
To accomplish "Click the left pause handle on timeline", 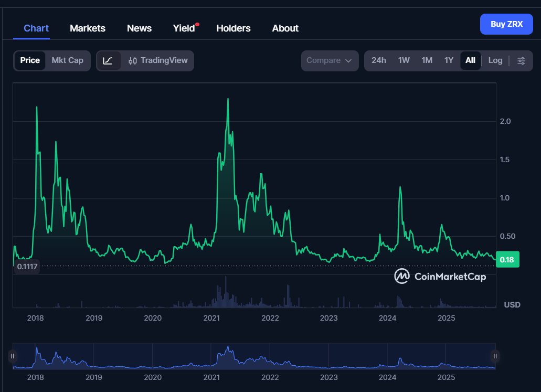I will click(x=12, y=356).
